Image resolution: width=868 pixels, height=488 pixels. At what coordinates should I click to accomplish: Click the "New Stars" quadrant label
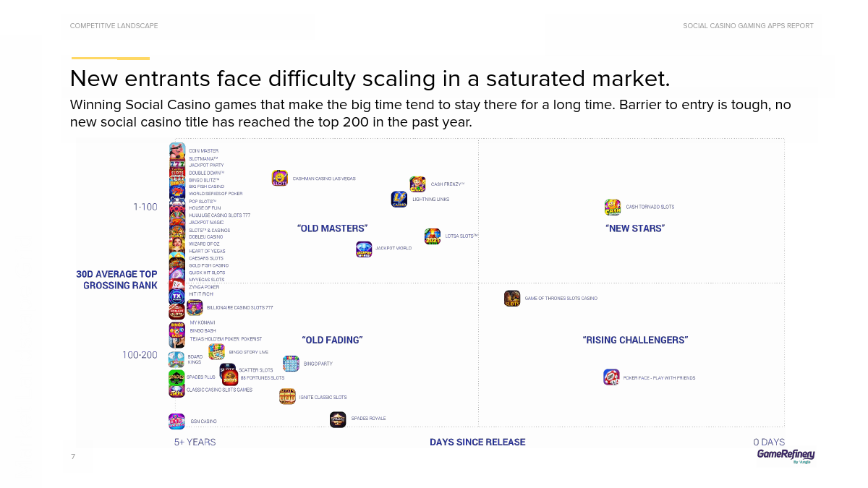pyautogui.click(x=634, y=228)
